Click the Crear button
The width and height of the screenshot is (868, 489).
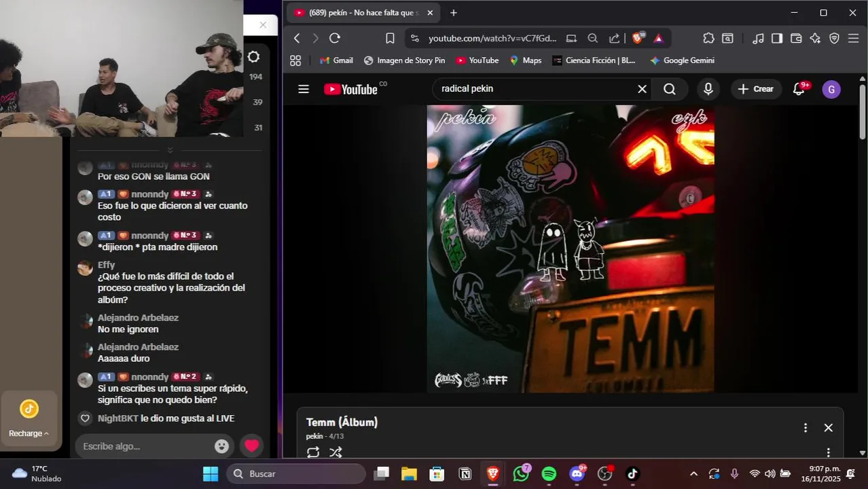point(756,89)
